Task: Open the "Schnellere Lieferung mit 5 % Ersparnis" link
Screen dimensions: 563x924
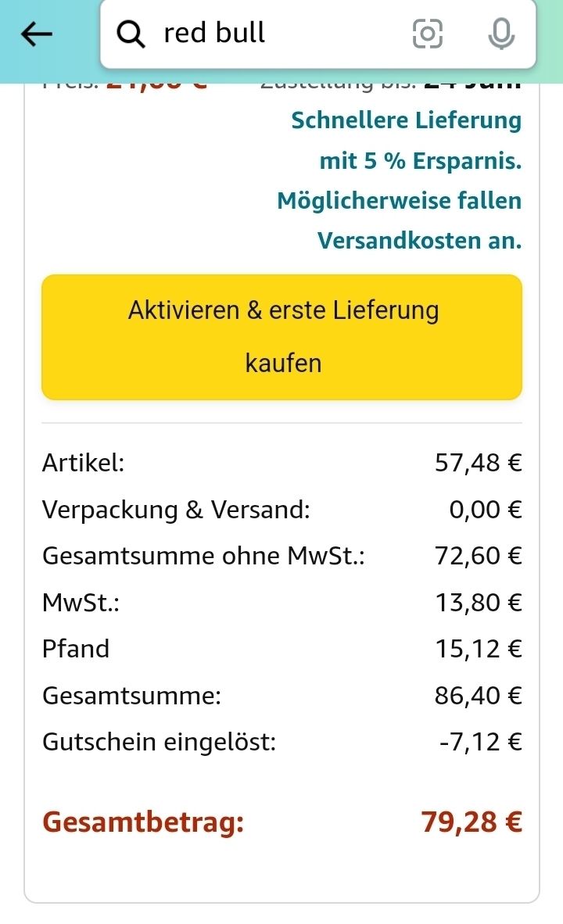Action: tap(405, 141)
